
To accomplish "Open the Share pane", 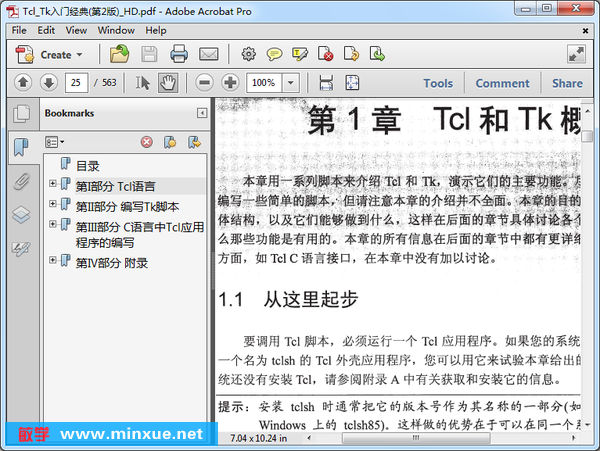I will point(567,83).
